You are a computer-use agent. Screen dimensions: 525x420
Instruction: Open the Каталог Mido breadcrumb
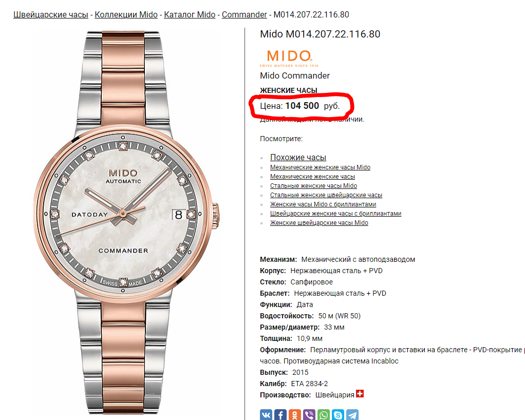click(190, 15)
